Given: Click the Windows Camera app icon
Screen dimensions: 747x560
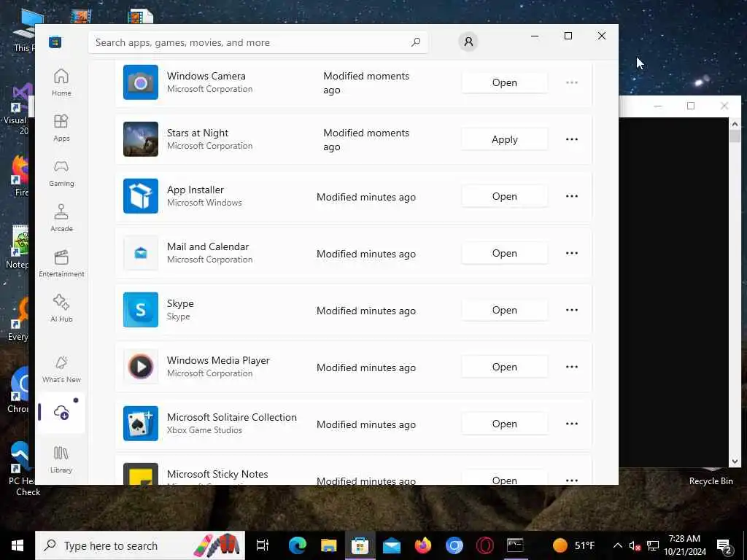Looking at the screenshot, I should pyautogui.click(x=141, y=82).
